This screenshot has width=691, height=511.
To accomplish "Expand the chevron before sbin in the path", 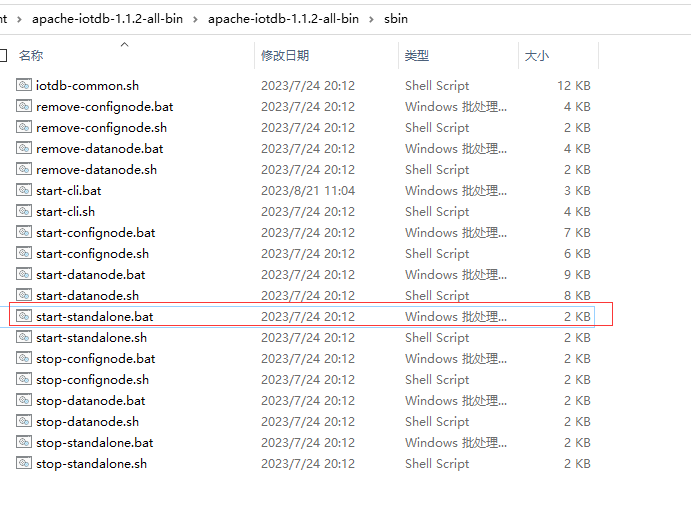I will click(371, 19).
